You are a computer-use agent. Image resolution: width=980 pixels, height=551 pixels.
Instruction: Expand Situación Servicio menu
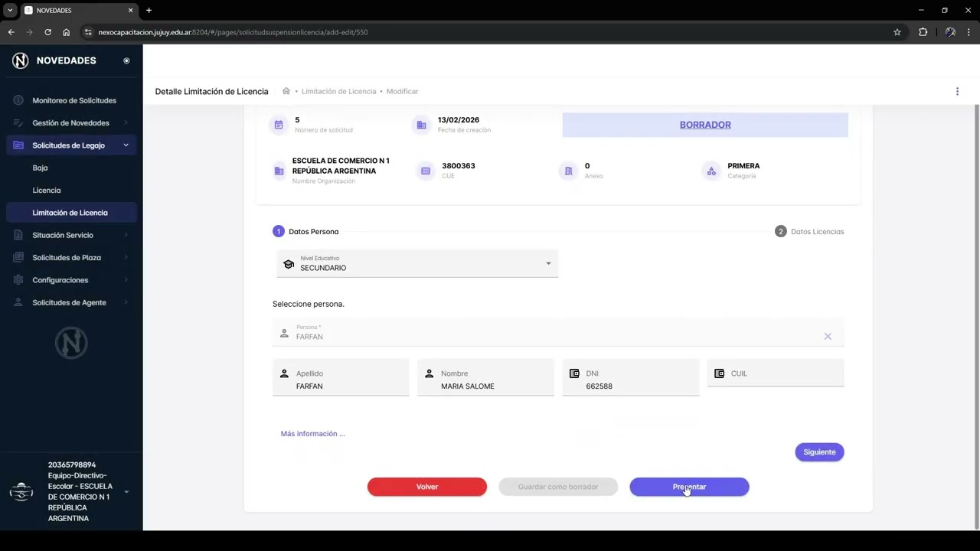(x=71, y=235)
